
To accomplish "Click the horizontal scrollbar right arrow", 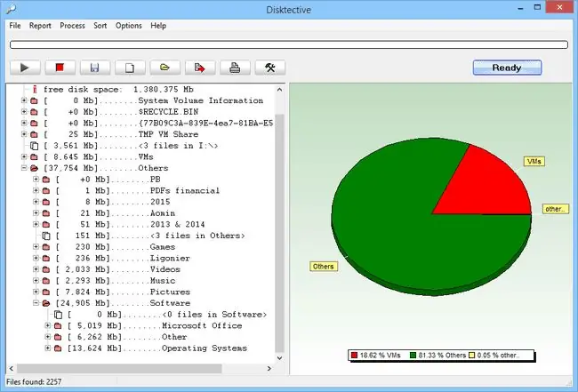I will (269, 368).
